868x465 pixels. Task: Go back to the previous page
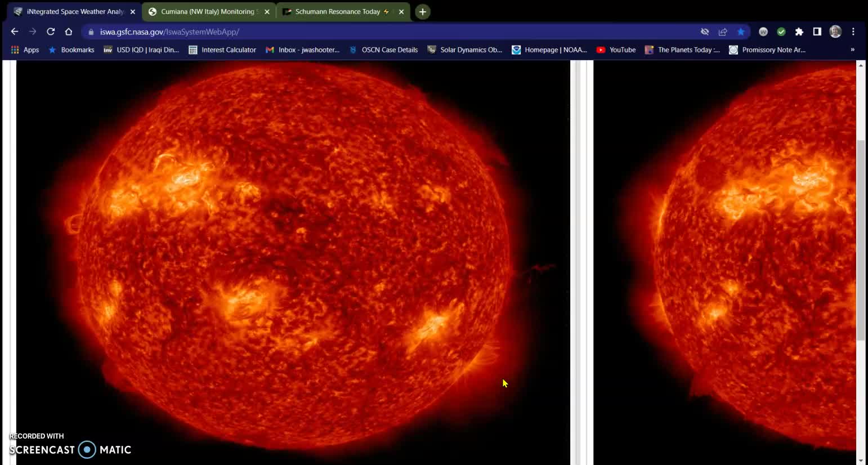click(15, 32)
